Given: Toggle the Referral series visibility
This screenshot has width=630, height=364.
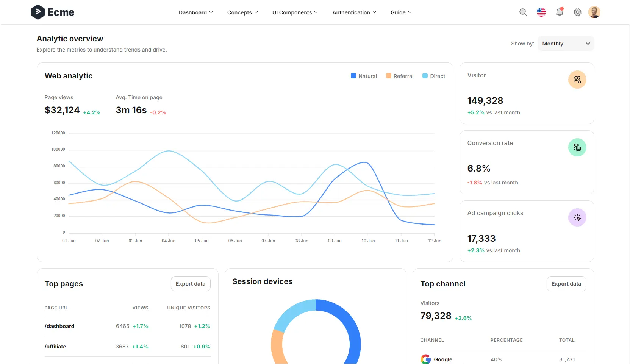Looking at the screenshot, I should click(x=399, y=76).
